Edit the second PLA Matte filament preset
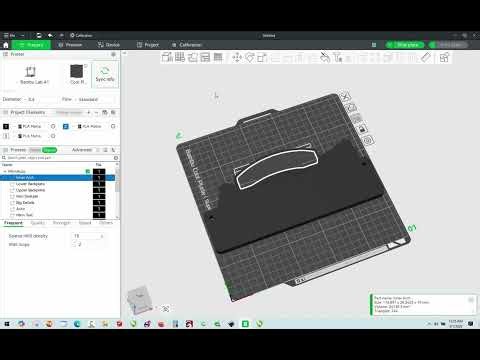The height and width of the screenshot is (360, 480). tap(113, 126)
